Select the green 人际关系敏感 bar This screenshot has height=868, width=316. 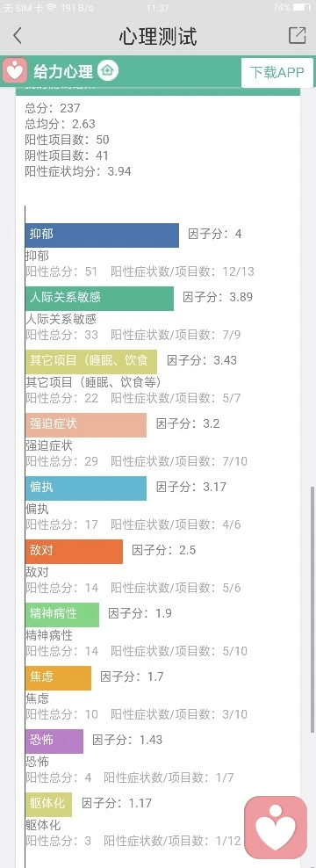99,299
